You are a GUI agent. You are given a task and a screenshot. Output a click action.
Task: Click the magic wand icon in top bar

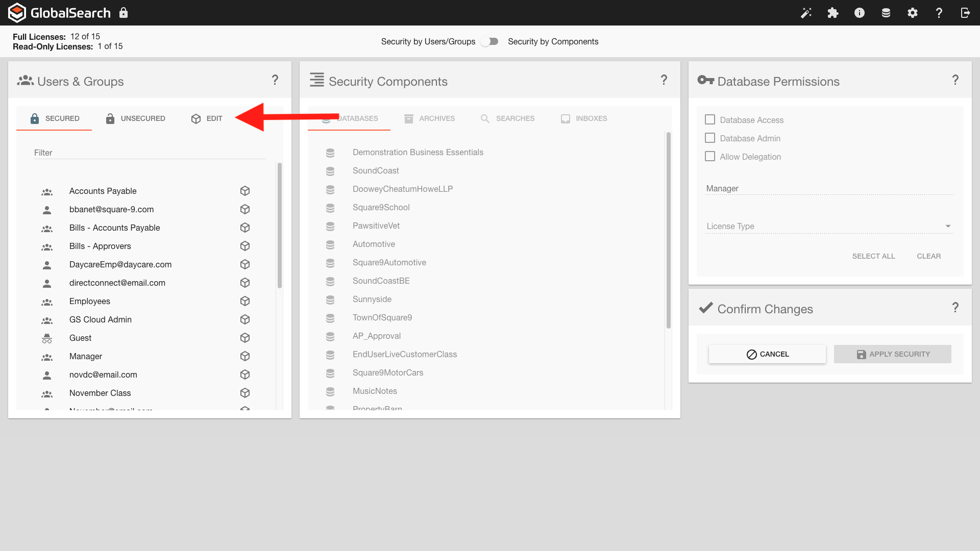pyautogui.click(x=806, y=13)
